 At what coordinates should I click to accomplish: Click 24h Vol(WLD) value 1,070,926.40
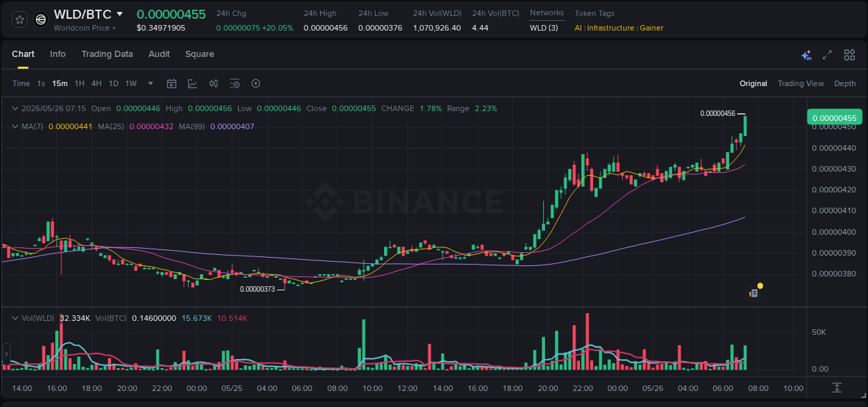click(x=437, y=28)
